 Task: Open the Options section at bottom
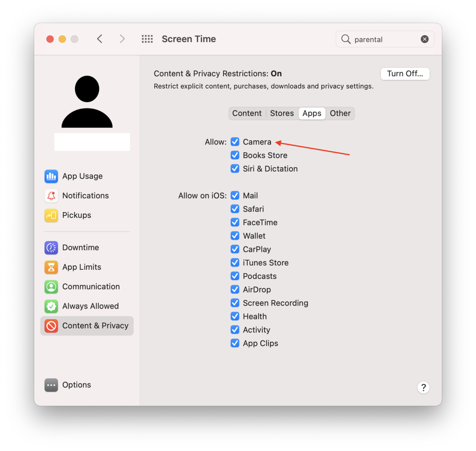(76, 385)
